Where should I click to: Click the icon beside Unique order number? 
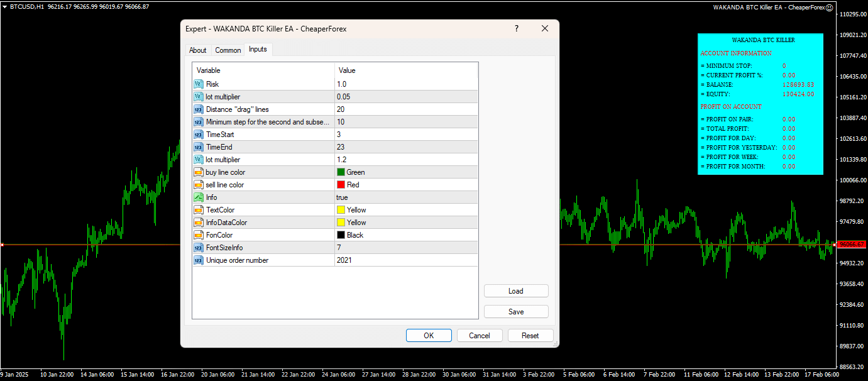(x=199, y=260)
